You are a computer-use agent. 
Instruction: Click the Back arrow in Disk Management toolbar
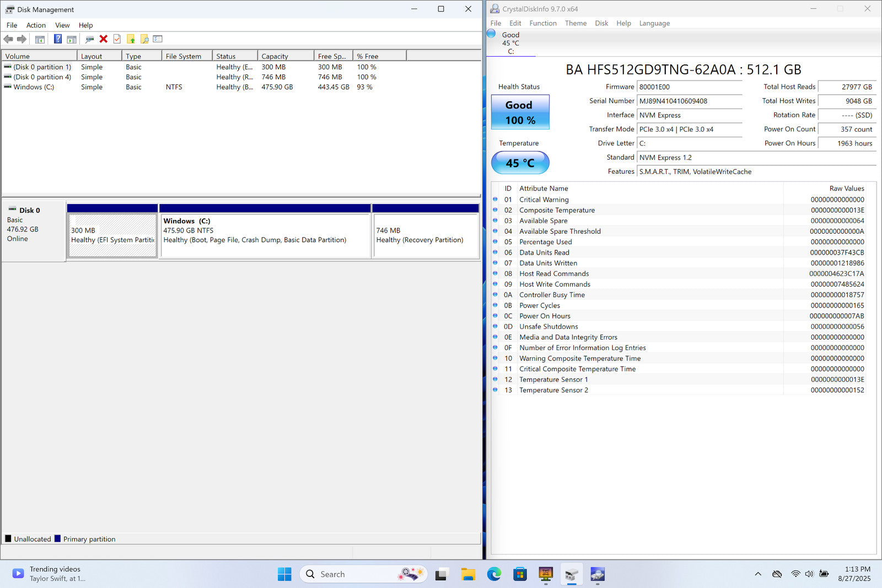click(x=8, y=39)
